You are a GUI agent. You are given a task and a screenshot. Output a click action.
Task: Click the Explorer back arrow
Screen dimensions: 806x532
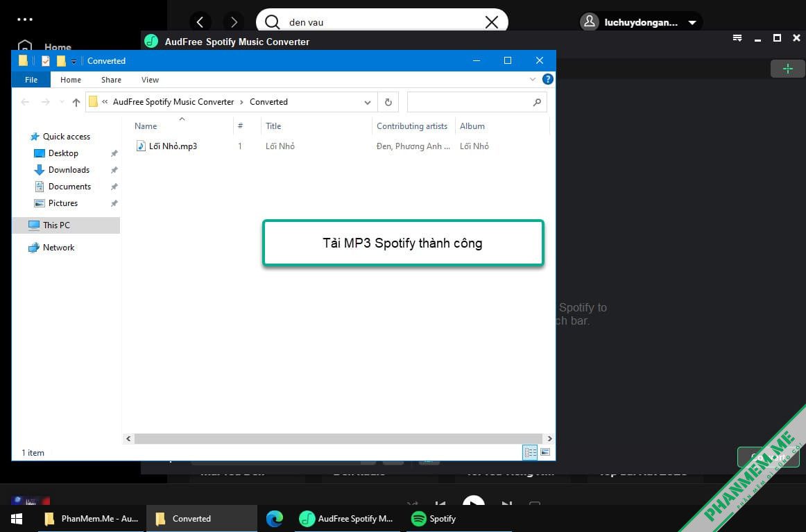point(25,102)
